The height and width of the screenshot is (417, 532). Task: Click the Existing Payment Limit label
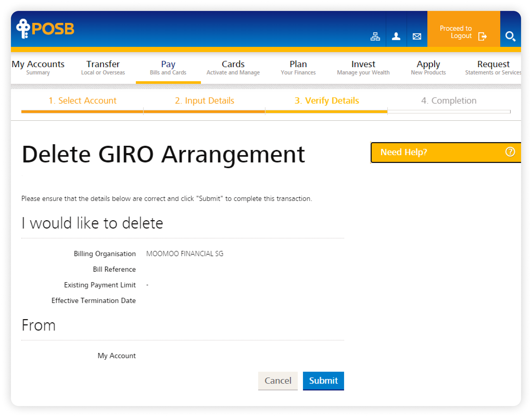(100, 285)
